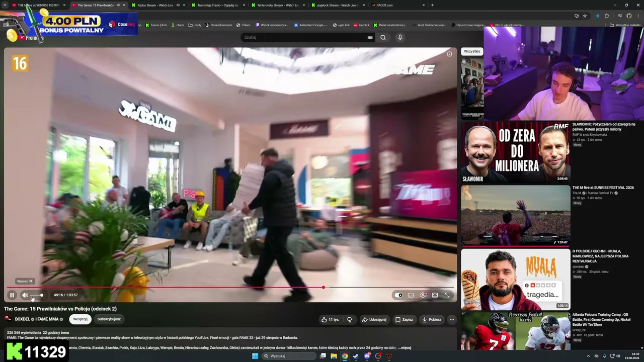This screenshot has width=644, height=362.
Task: Open the chess bookmark
Action: click(178, 25)
